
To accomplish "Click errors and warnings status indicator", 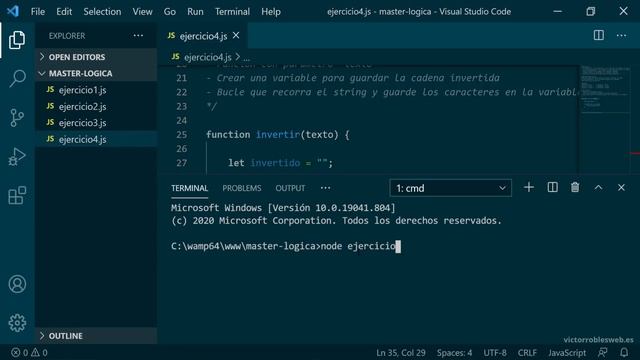I will [x=29, y=352].
